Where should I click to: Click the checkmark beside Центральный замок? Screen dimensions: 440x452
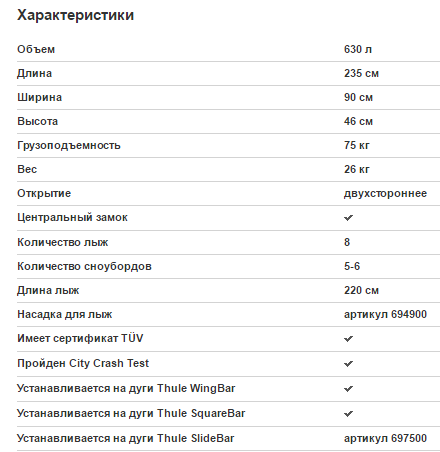pos(348,218)
